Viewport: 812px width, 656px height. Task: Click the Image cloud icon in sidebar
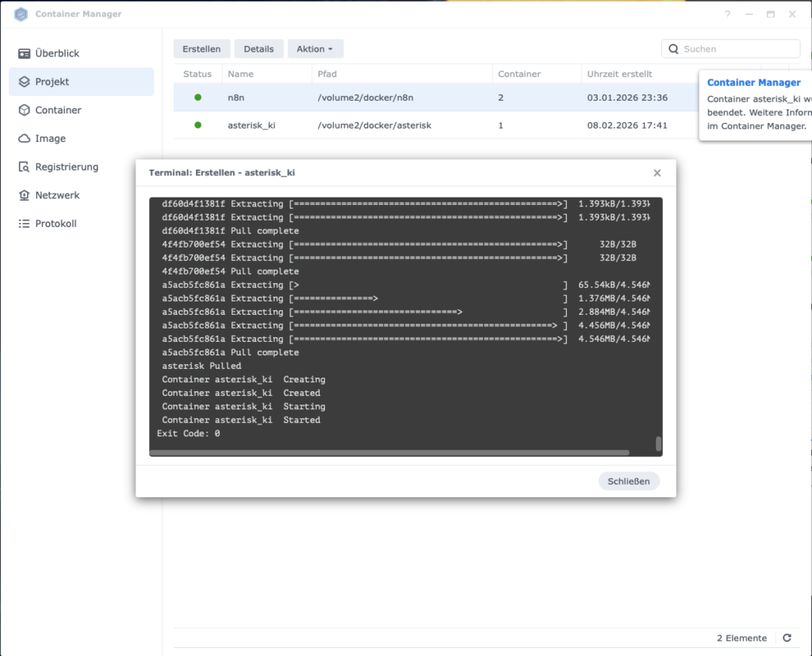tap(24, 139)
